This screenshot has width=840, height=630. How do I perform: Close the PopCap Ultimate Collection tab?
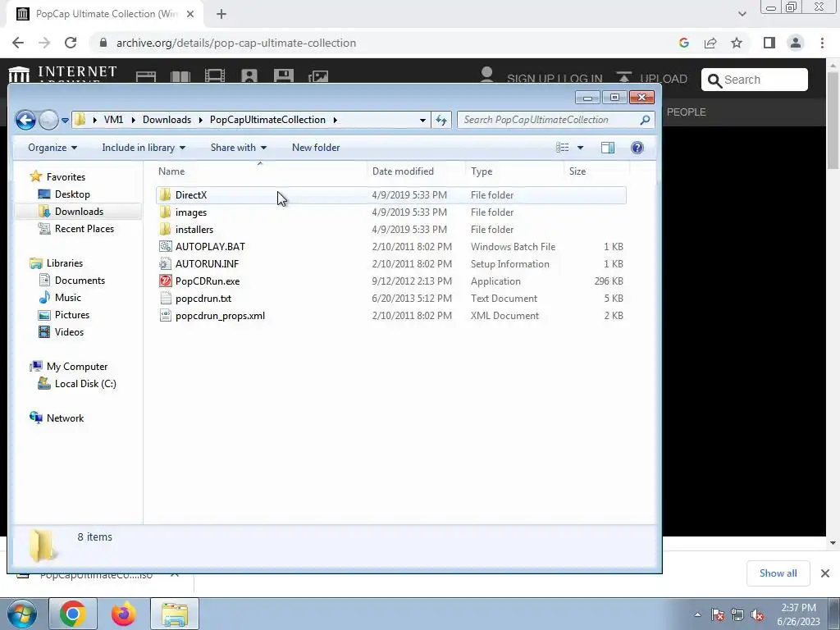point(190,14)
